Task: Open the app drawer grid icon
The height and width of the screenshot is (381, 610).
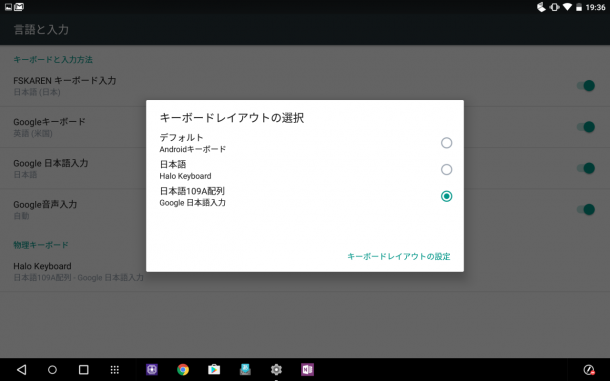Action: (x=114, y=370)
